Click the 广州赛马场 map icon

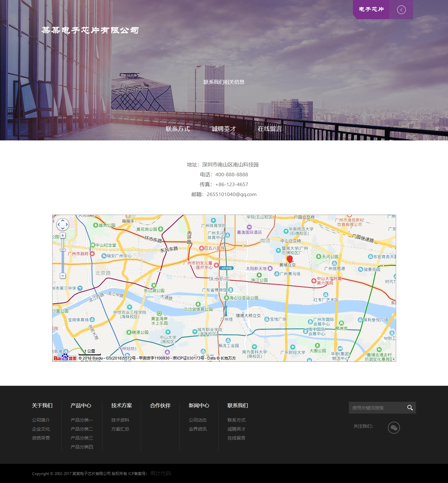coord(277,274)
